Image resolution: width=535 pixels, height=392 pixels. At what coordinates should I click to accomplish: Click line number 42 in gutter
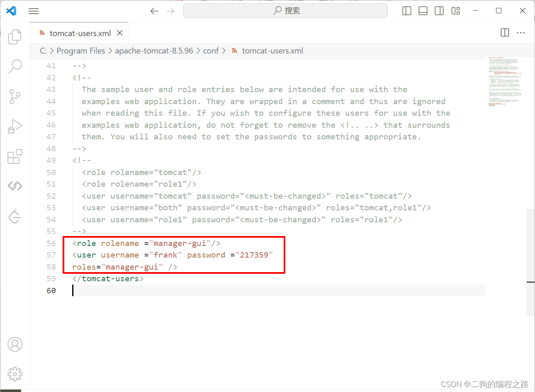click(x=51, y=78)
